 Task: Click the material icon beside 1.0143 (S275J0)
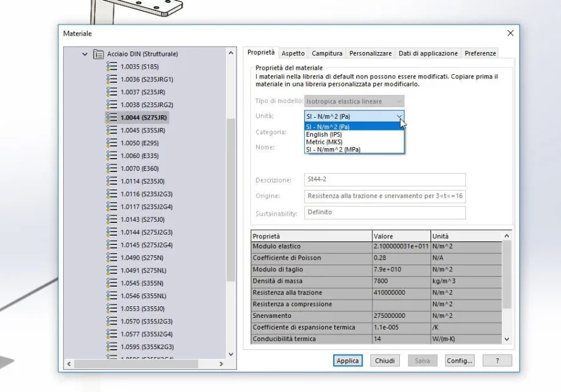click(111, 219)
